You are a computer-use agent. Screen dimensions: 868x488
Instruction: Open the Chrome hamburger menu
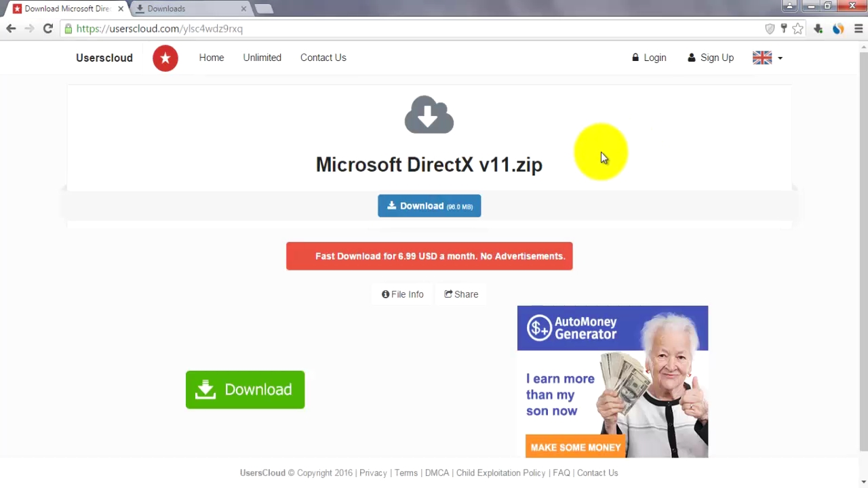click(859, 28)
